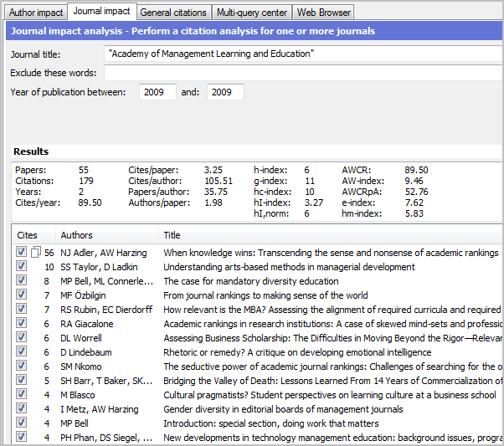Select title 'Understanding arts-based methods in managerial development'
Screen dimensions: 504x446
point(289,267)
